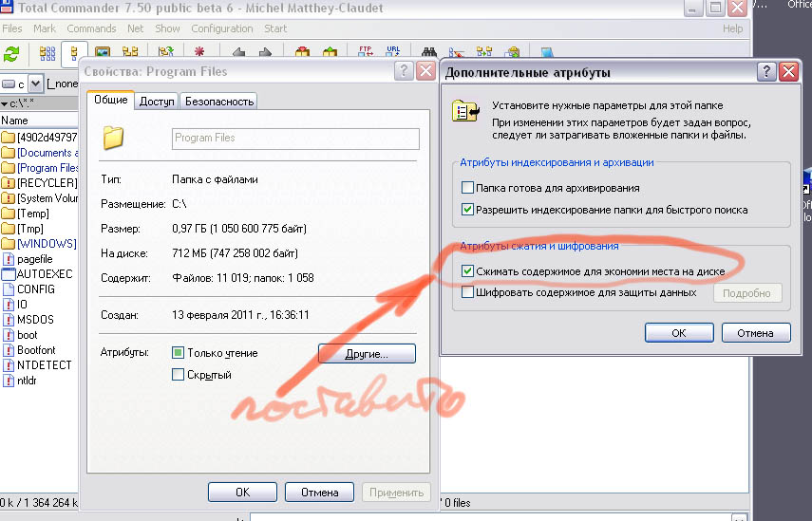Image resolution: width=812 pixels, height=521 pixels.
Task: Expand the c:\*.* path history arrow
Action: (x=4, y=104)
